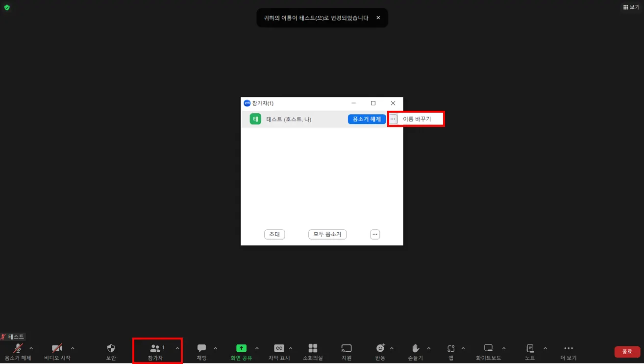This screenshot has height=364, width=644.
Task: Open the 보안 security shield menu
Action: pyautogui.click(x=111, y=351)
